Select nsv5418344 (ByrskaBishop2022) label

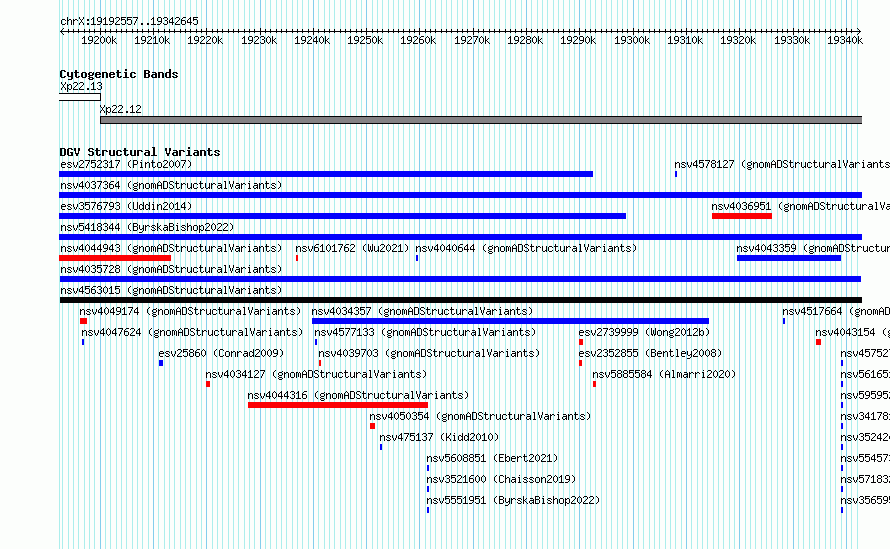pos(147,227)
